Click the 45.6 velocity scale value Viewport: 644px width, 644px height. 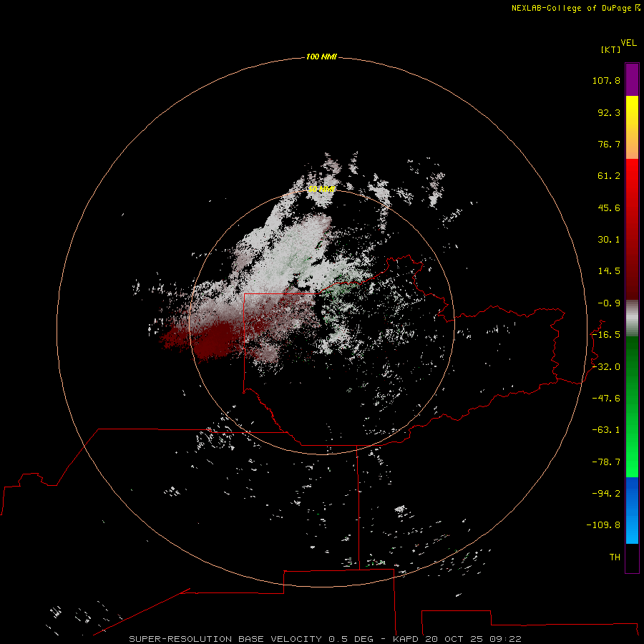point(609,208)
